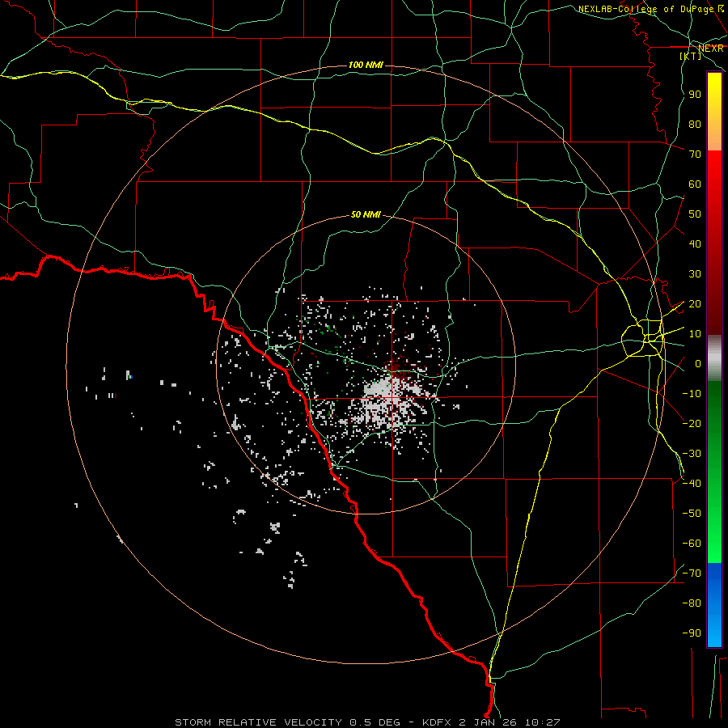Select the -60 value on velocity scale
728x728 pixels.
[x=692, y=544]
